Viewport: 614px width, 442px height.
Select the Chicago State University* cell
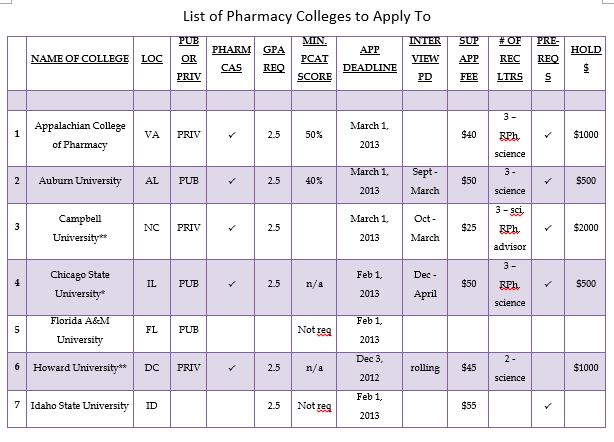[x=80, y=284]
